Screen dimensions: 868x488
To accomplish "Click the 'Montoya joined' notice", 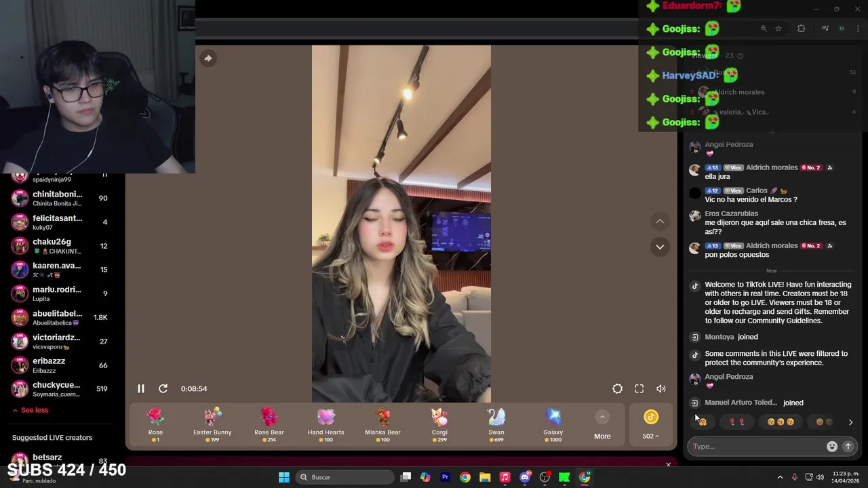I will click(731, 337).
